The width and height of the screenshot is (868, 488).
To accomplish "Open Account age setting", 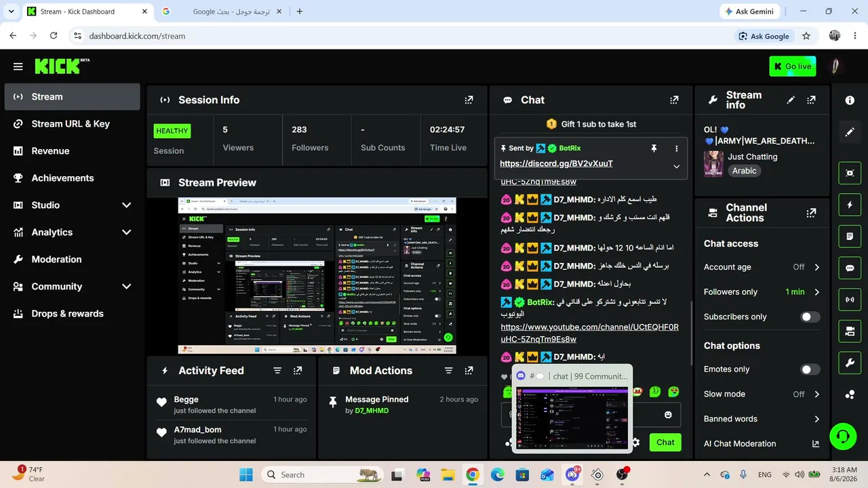I will [762, 267].
